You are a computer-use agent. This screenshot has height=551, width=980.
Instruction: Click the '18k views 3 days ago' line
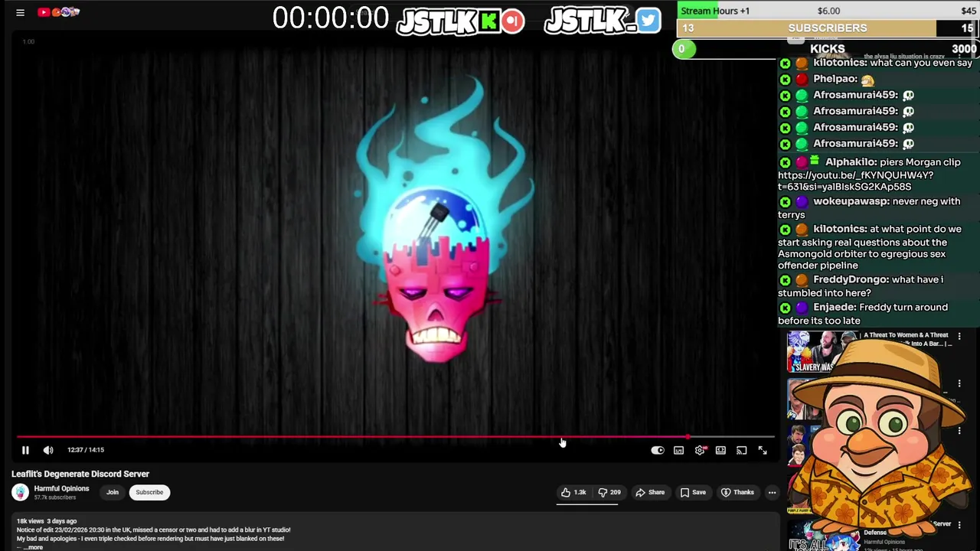point(47,521)
